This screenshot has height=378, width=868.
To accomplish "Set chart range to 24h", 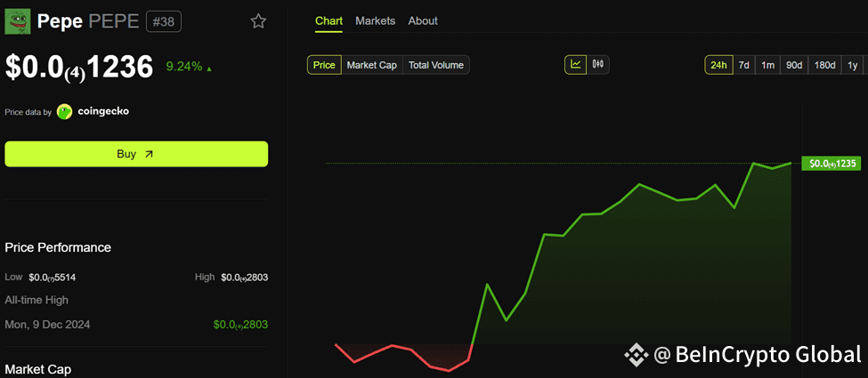I will [x=718, y=65].
